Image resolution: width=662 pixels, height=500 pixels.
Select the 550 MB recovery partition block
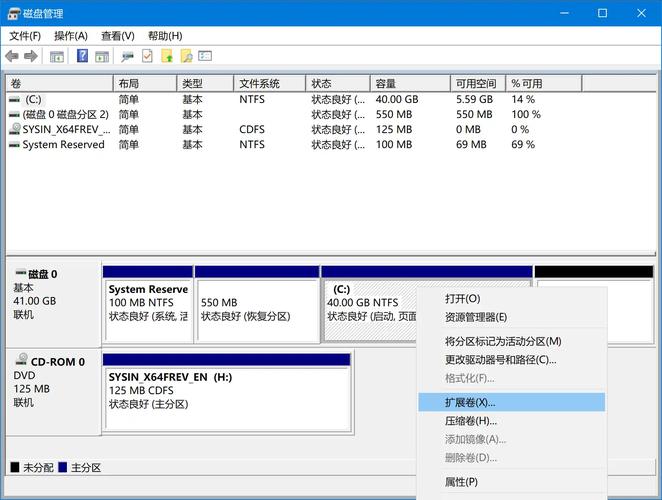coord(257,304)
